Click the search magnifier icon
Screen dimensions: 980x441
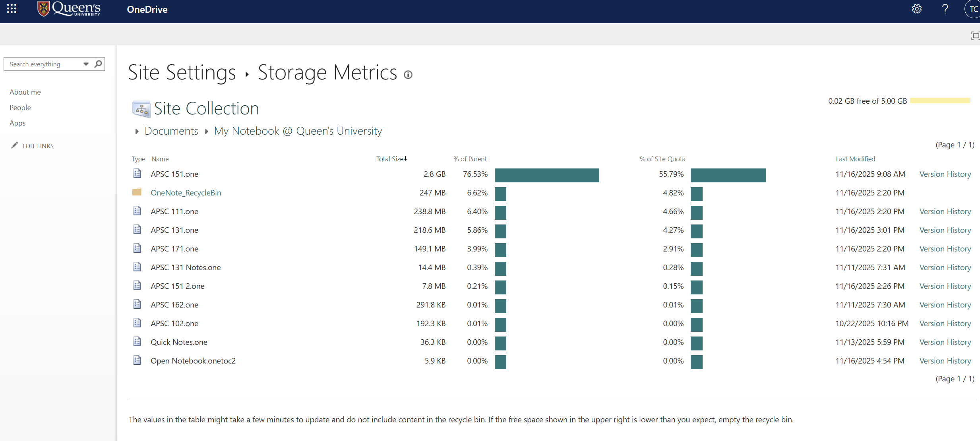click(98, 64)
